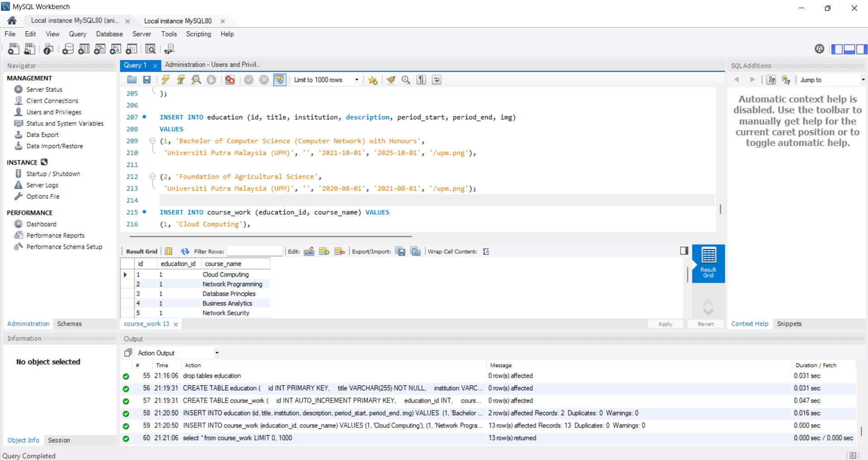Save the query snippet with the star icon
Screen dimensions: 868x460
point(372,80)
